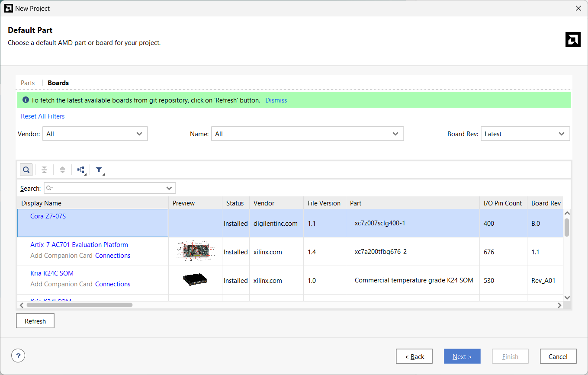588x375 pixels.
Task: Select Artix-7 AC701 Evaluation Platform board
Action: 79,245
